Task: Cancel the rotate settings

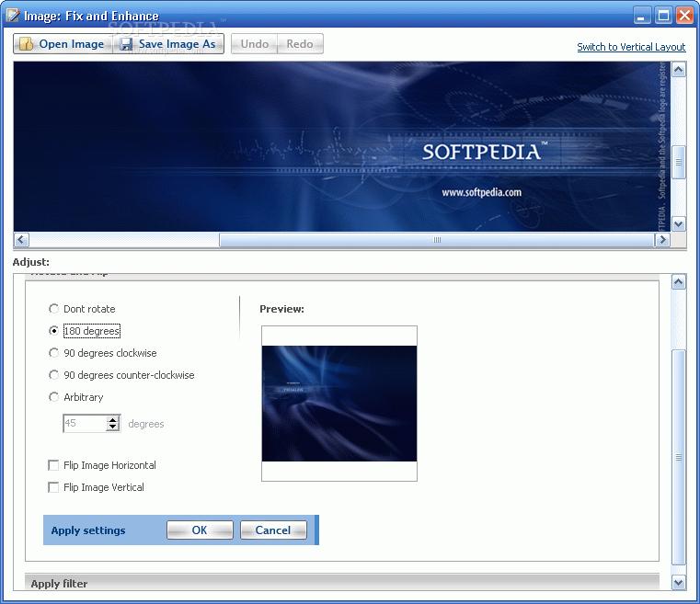Action: point(273,530)
